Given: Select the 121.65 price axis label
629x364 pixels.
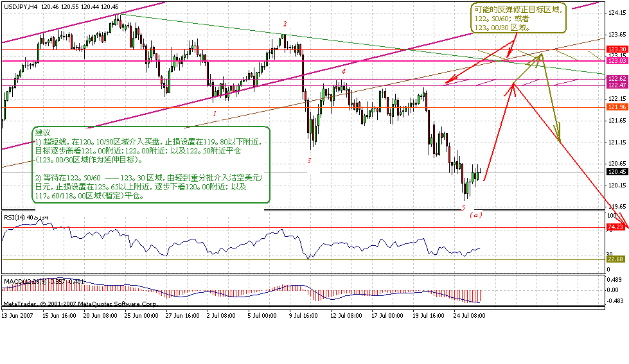Looking at the screenshot, I should tap(617, 120).
